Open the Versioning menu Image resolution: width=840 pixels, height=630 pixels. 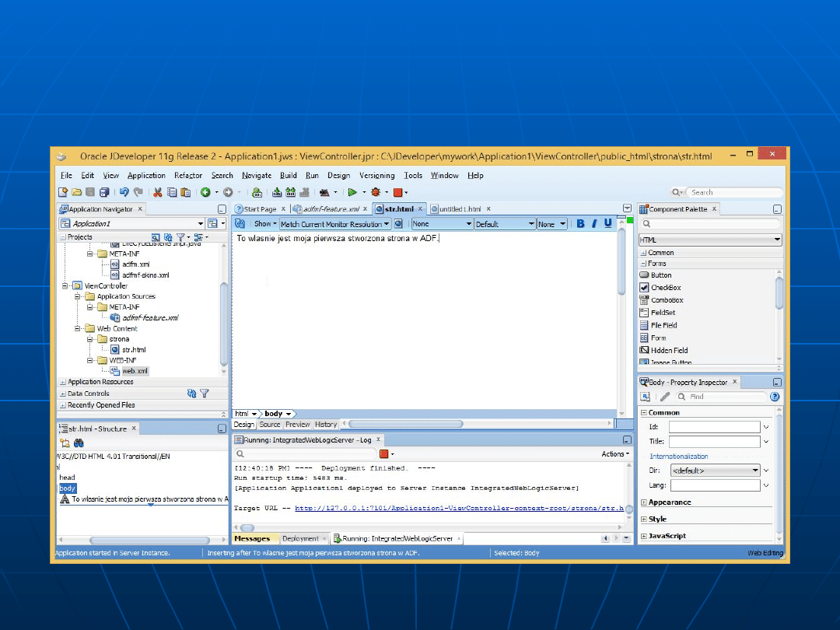pyautogui.click(x=376, y=175)
